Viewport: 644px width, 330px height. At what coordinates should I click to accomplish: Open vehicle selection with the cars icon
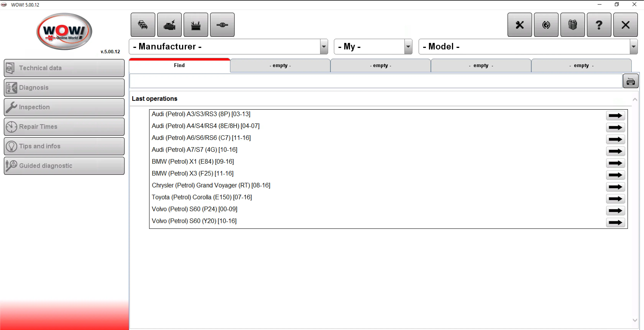pos(142,25)
